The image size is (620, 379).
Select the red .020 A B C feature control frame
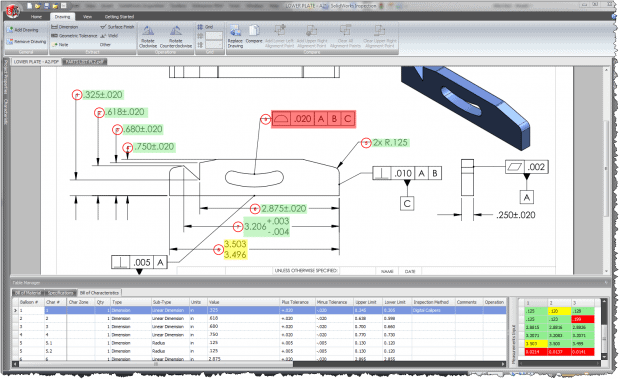(x=314, y=119)
